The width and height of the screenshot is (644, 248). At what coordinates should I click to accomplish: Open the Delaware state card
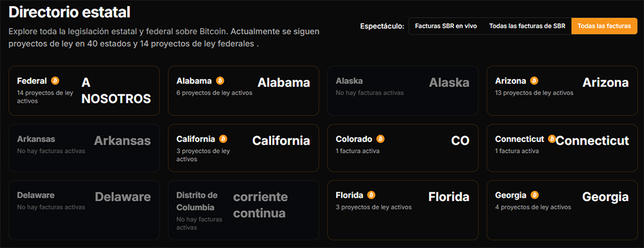pos(84,210)
